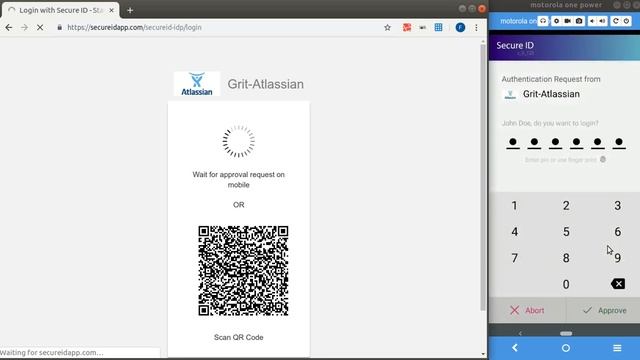
Task: Tap keypad digit 7
Action: point(514,258)
